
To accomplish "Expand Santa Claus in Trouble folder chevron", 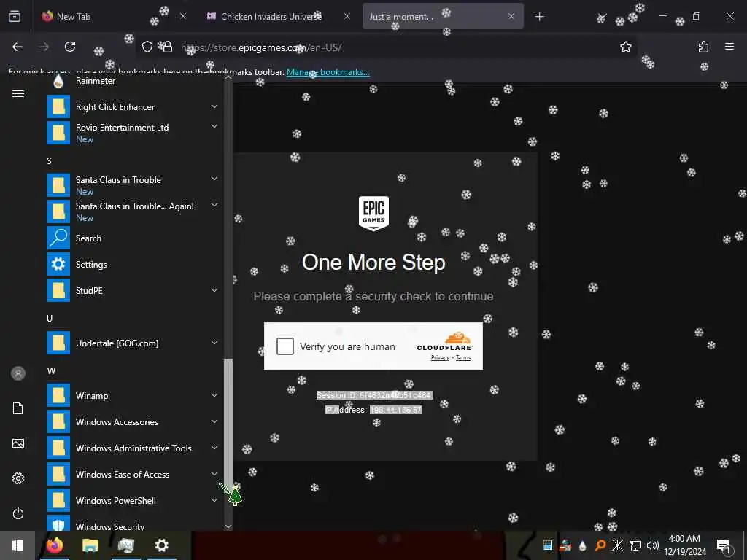I will (x=214, y=179).
